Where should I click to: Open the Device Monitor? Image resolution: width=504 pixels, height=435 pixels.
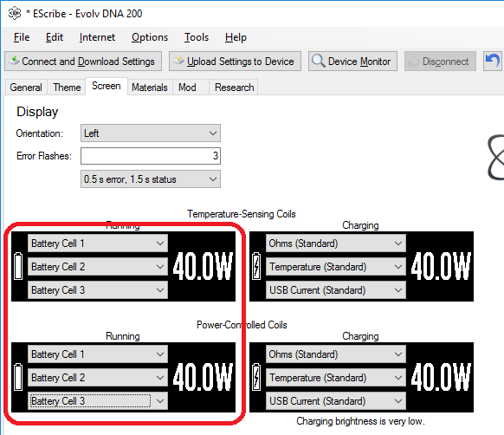[x=352, y=62]
